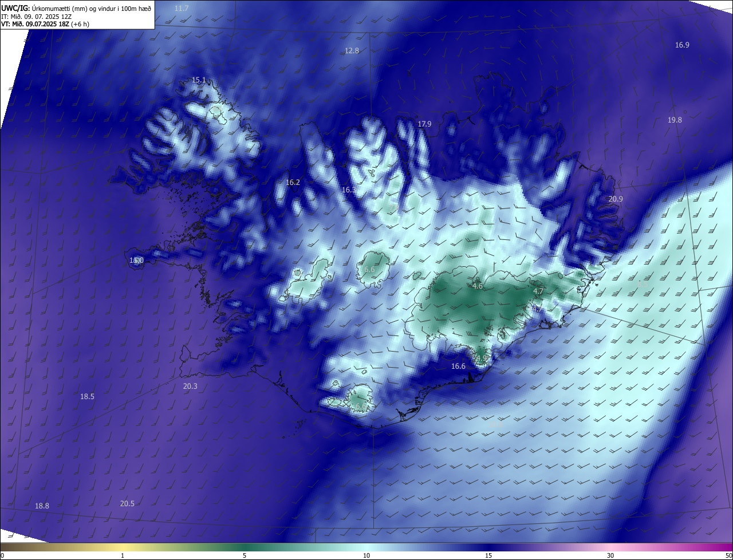
Task: Click the map value 16.6
Action: point(458,366)
